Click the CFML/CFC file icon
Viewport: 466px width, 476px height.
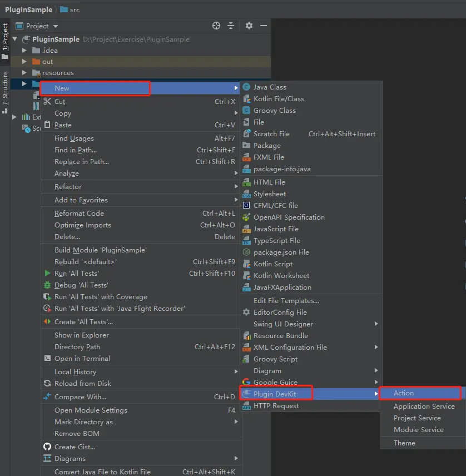[x=246, y=206]
